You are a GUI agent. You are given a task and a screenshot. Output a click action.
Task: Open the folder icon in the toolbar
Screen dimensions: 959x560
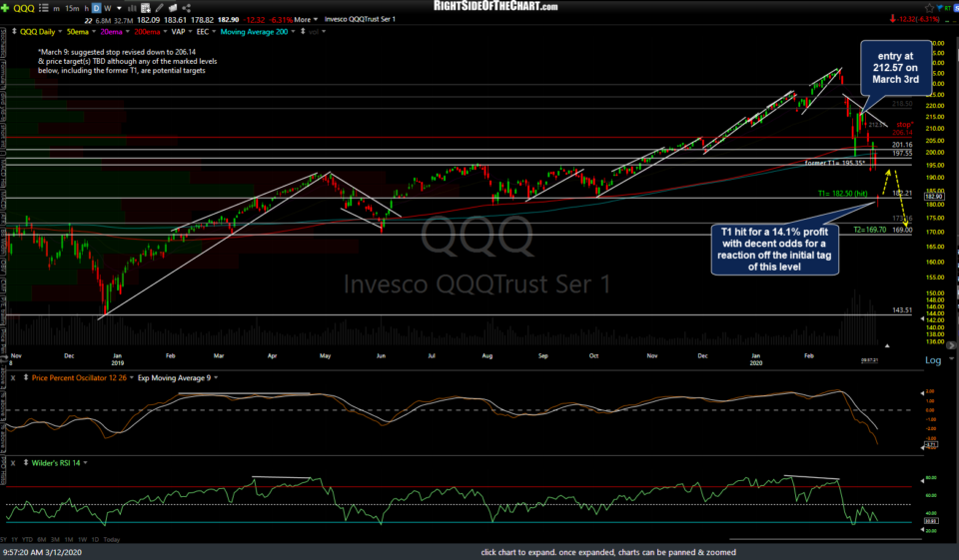tap(173, 8)
